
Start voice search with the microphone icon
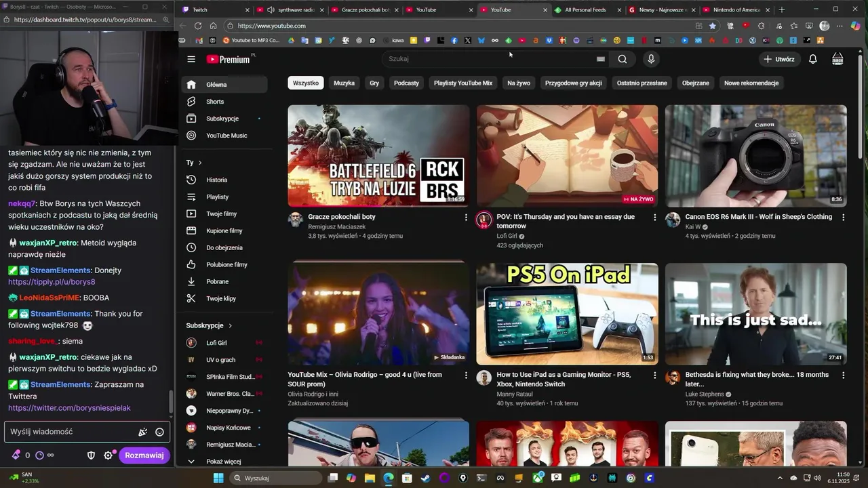(x=651, y=59)
